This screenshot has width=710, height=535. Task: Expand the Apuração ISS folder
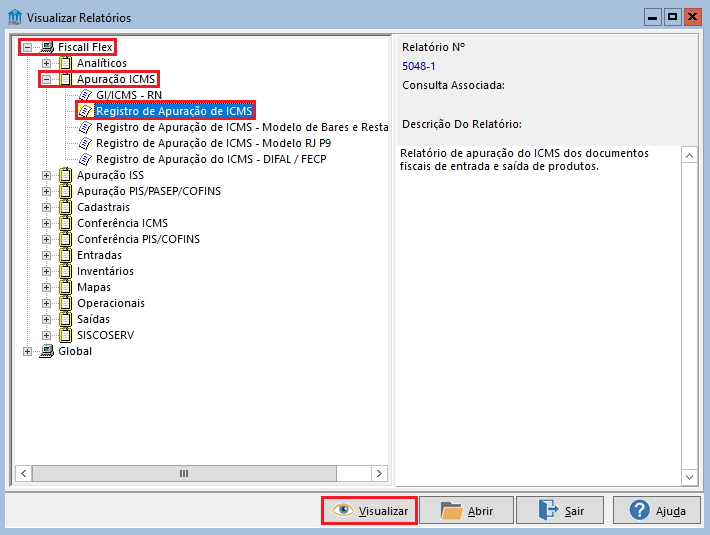(46, 175)
